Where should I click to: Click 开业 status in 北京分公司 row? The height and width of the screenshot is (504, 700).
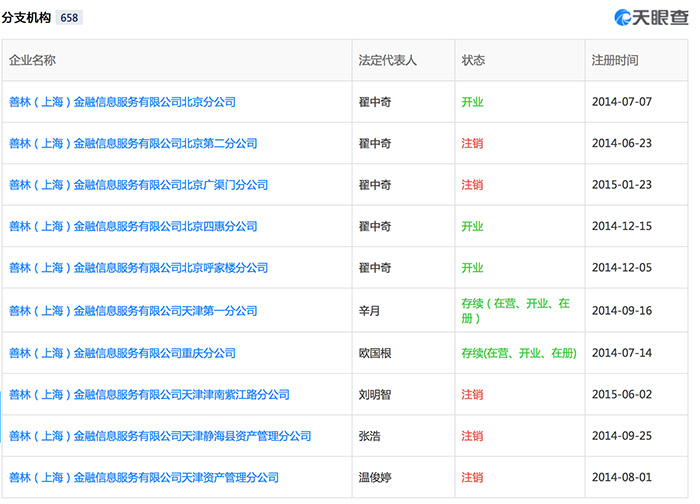coord(472,102)
